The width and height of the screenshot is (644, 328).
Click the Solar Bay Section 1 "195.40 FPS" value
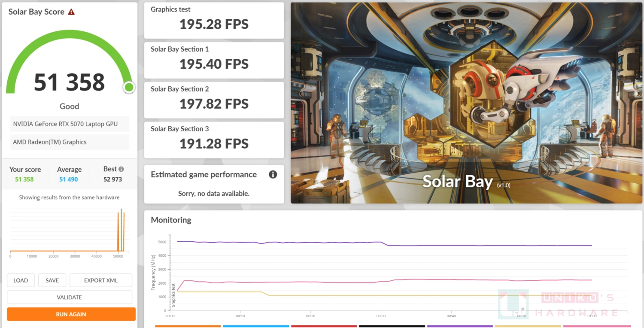214,64
